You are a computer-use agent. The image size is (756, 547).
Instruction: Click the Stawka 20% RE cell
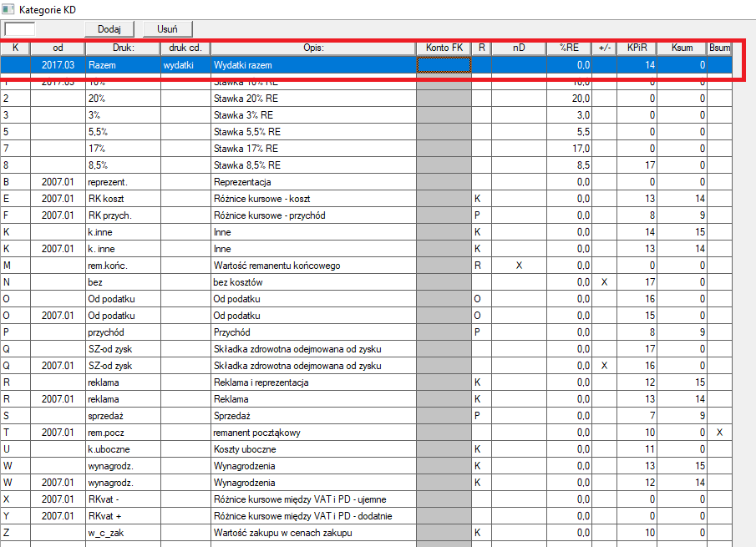pyautogui.click(x=313, y=99)
